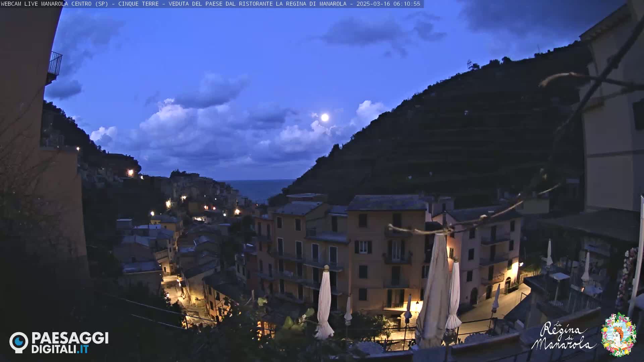Click the CINQUE TERRE text in the header
This screenshot has height=362, width=644.
(138, 4)
